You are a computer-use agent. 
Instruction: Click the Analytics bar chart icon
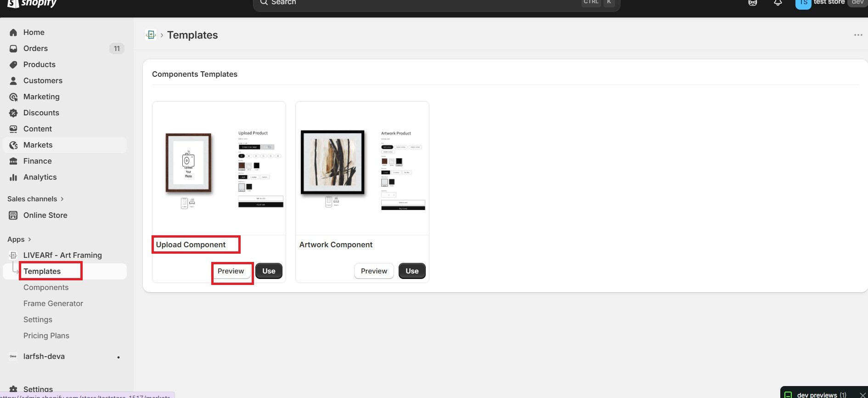click(13, 177)
